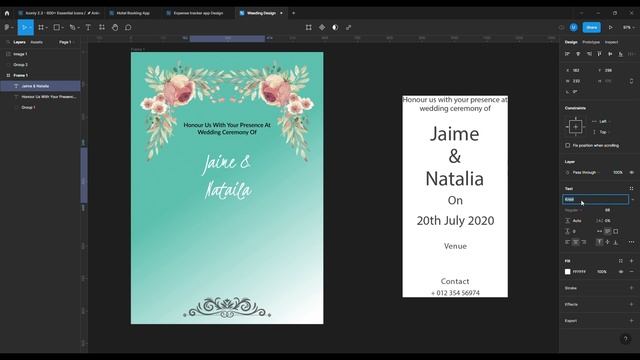Open a new tab with plus button

tap(293, 13)
